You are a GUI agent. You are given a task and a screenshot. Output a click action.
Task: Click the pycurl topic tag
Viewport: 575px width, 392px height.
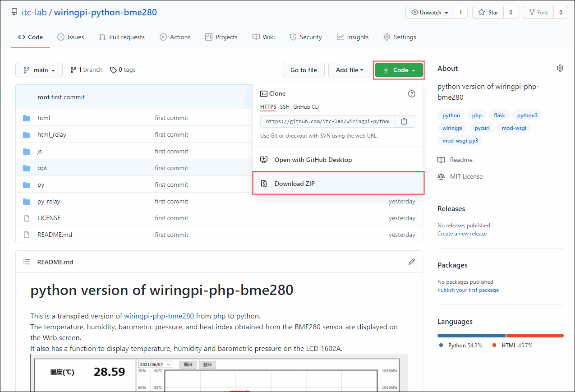(x=482, y=128)
